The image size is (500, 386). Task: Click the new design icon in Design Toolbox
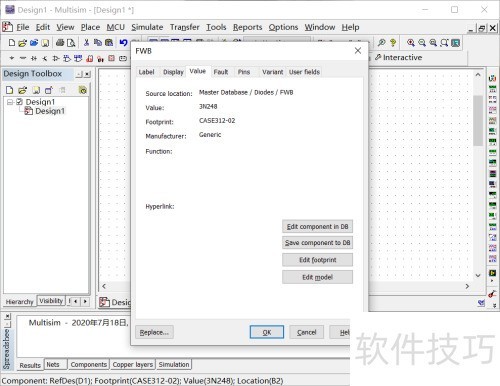(x=10, y=90)
